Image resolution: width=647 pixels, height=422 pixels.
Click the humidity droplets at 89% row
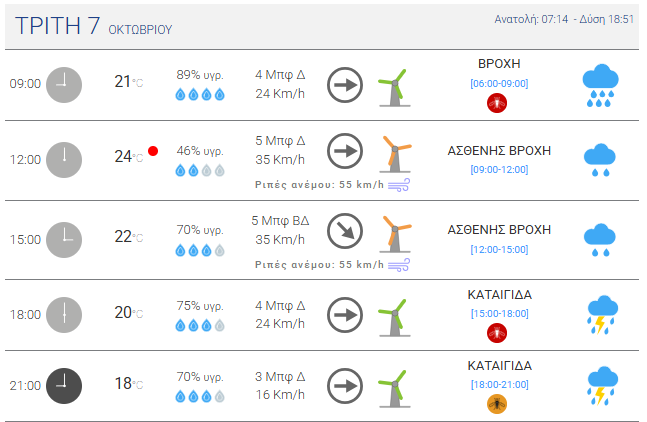pyautogui.click(x=199, y=95)
